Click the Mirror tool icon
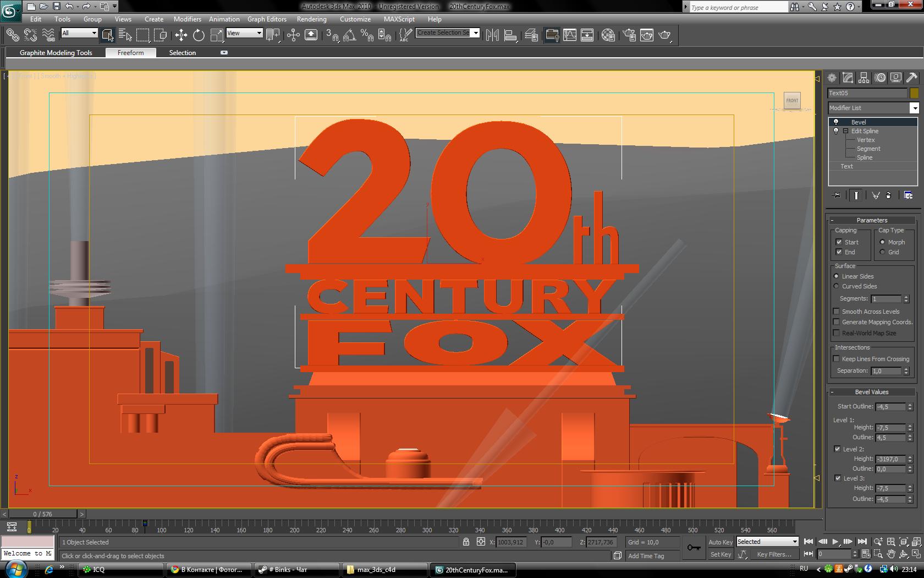 click(x=492, y=35)
